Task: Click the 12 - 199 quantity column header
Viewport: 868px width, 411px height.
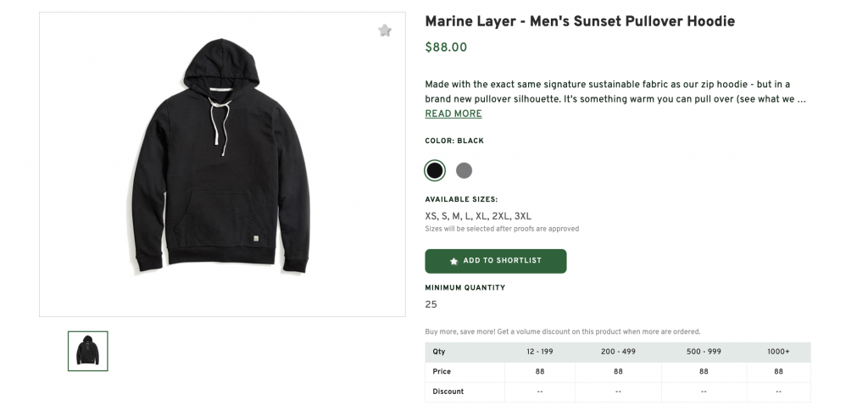Action: coord(540,352)
